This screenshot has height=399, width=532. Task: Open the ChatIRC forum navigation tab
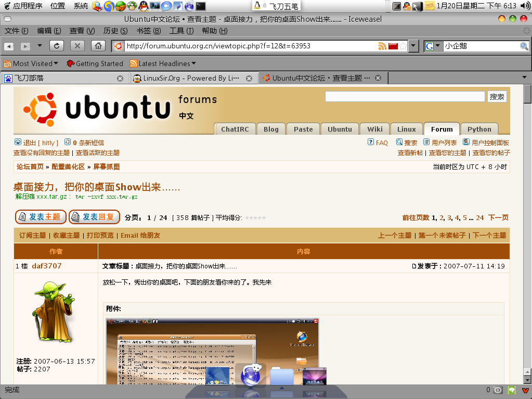point(235,129)
